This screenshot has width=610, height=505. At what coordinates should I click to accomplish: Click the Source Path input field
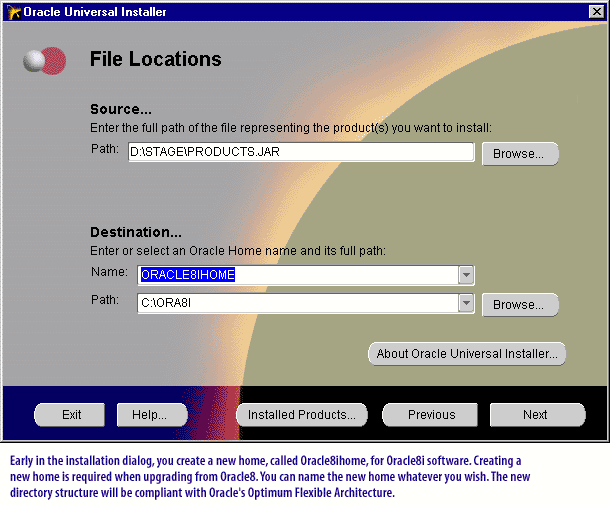point(301,152)
